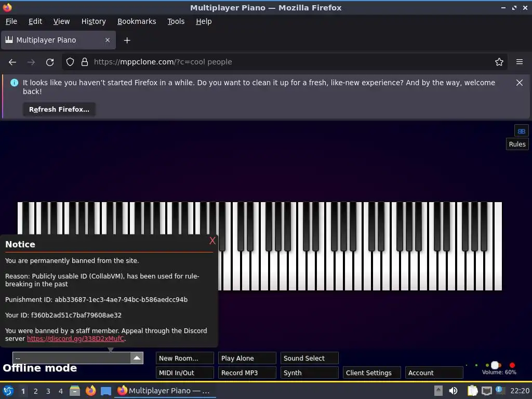This screenshot has width=532, height=399.
Task: Expand the room list arrow
Action: pos(137,358)
